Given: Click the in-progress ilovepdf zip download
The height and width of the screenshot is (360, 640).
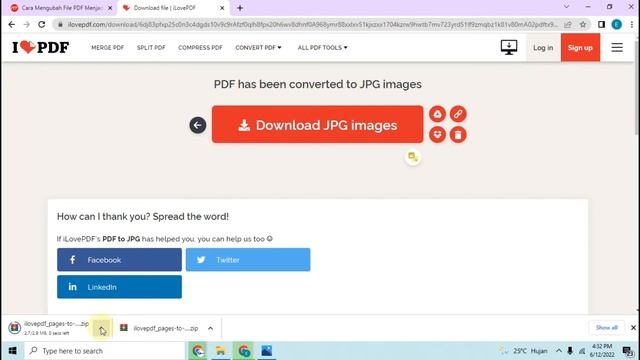Looking at the screenshot, I should click(x=48, y=328).
